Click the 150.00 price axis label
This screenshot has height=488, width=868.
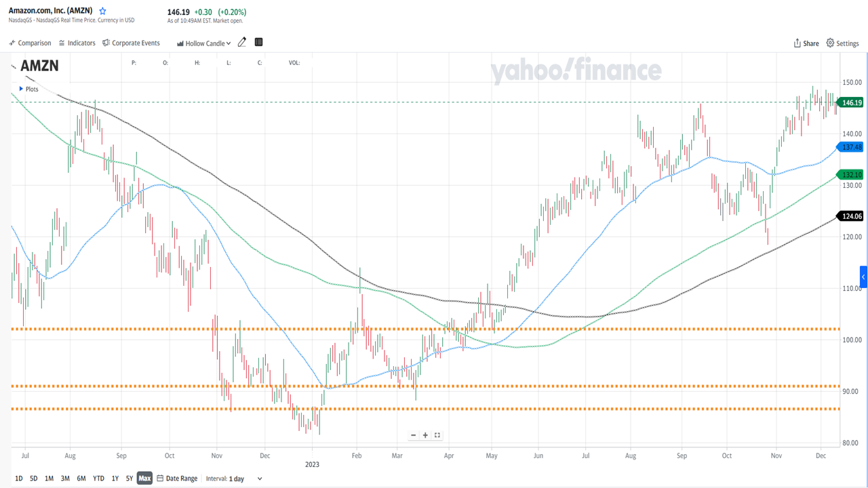(x=852, y=82)
